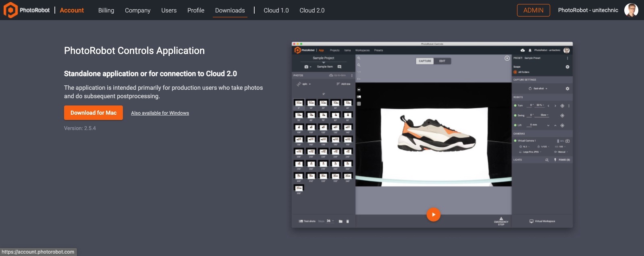Open the user avatar in the site header
644x256 pixels.
pyautogui.click(x=631, y=10)
